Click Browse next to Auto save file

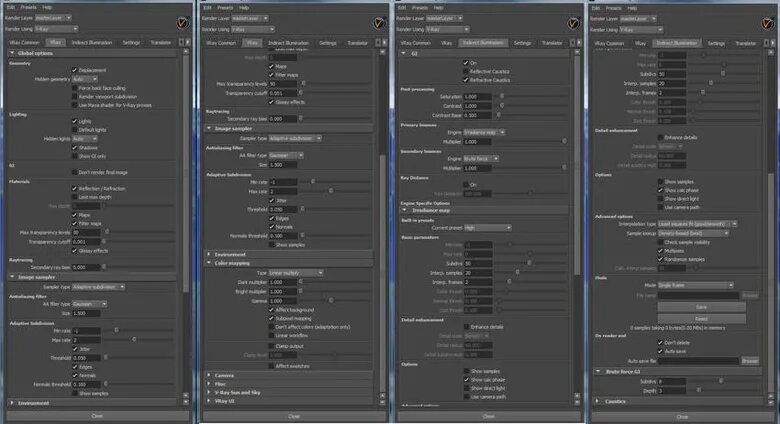pyautogui.click(x=750, y=361)
